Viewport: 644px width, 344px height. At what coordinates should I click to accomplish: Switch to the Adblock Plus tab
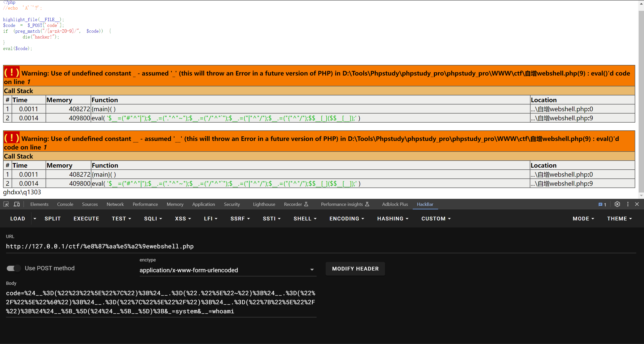pyautogui.click(x=395, y=204)
